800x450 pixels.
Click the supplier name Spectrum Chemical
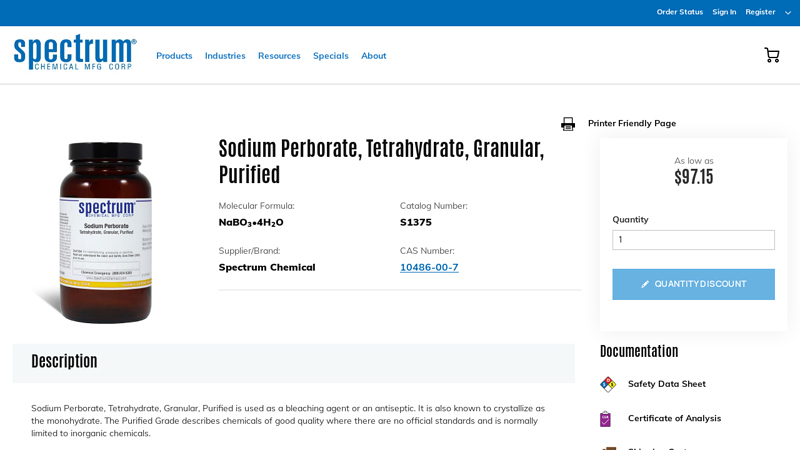pos(267,267)
